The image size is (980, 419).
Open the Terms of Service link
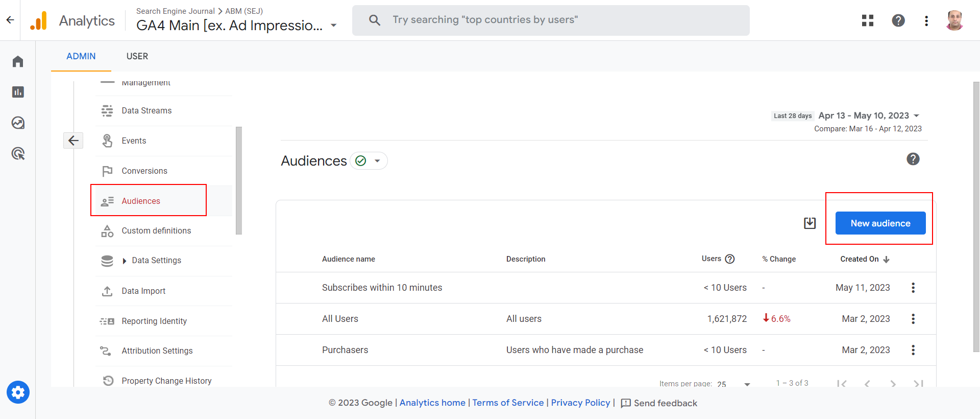pos(508,403)
